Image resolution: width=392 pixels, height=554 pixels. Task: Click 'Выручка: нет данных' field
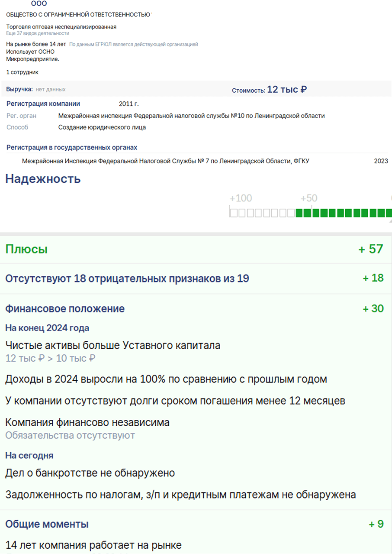pyautogui.click(x=36, y=89)
